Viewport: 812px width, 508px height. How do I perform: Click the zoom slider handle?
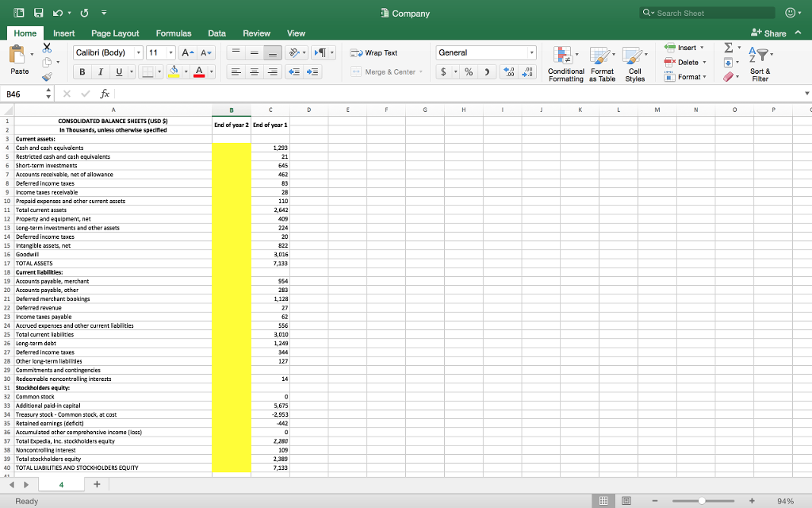click(x=702, y=501)
